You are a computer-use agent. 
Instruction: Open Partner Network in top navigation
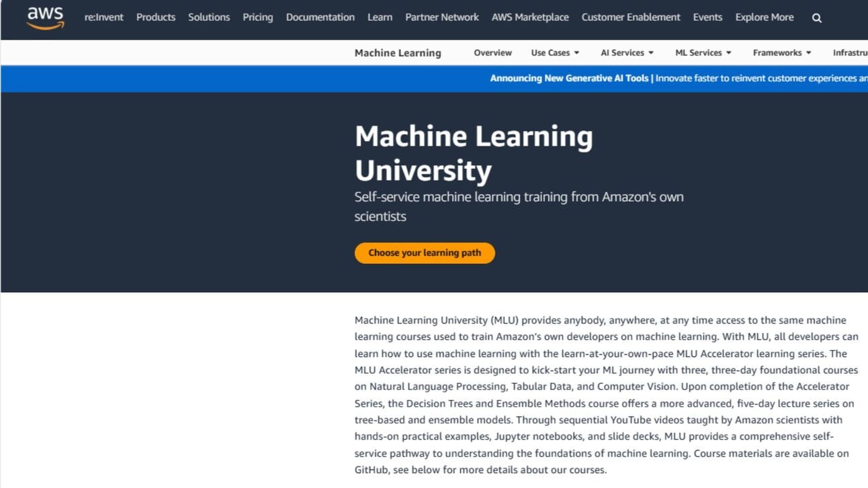click(442, 17)
